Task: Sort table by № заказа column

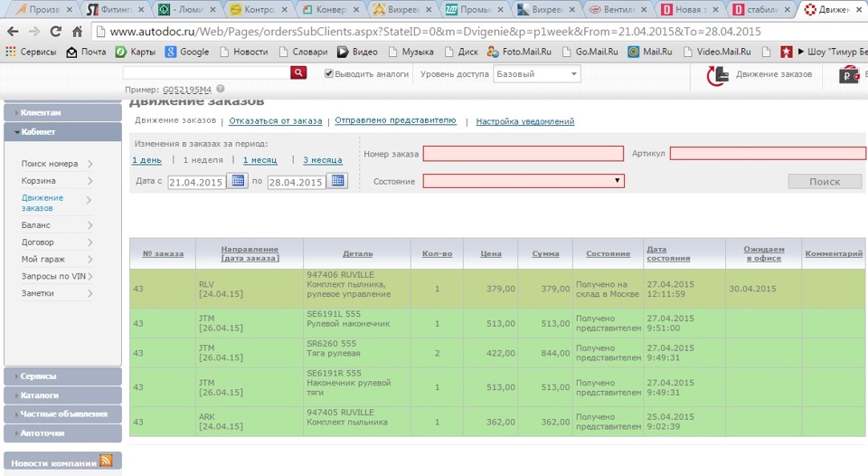Action: click(x=163, y=253)
